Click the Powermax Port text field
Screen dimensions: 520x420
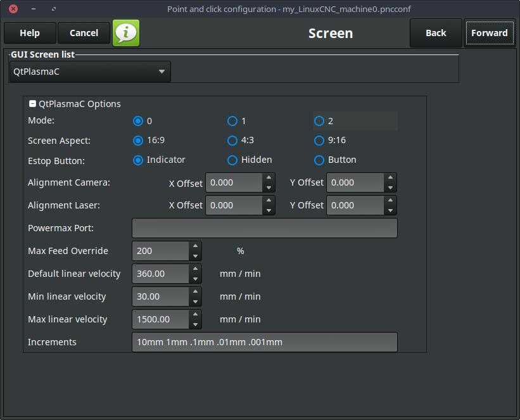265,228
